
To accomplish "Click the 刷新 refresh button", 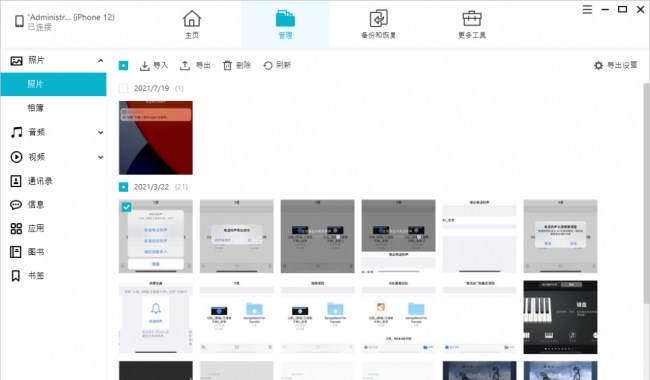I will [x=277, y=65].
